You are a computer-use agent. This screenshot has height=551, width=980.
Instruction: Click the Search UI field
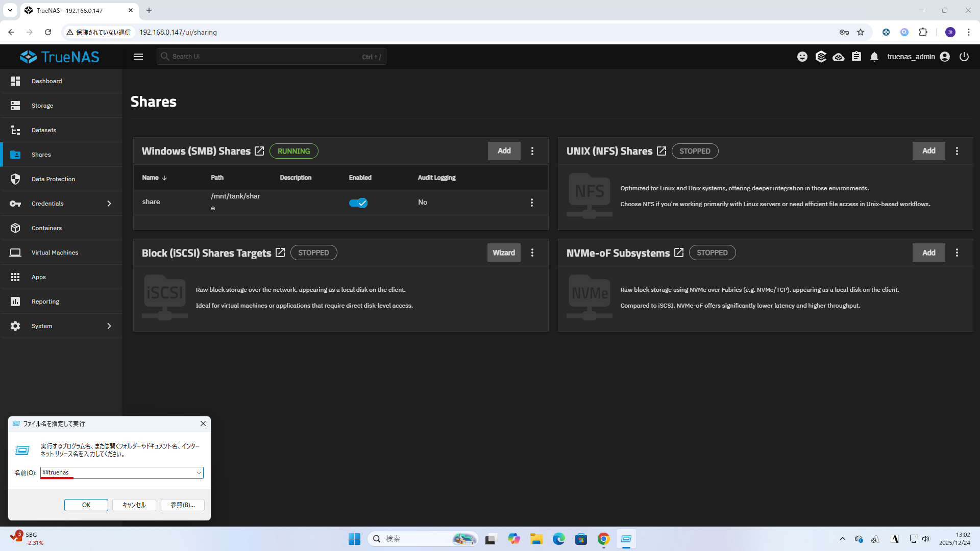click(x=265, y=57)
